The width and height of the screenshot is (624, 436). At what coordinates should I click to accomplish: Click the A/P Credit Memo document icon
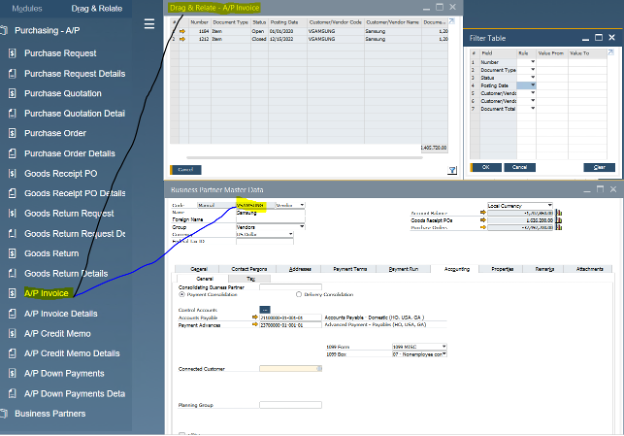(12, 333)
